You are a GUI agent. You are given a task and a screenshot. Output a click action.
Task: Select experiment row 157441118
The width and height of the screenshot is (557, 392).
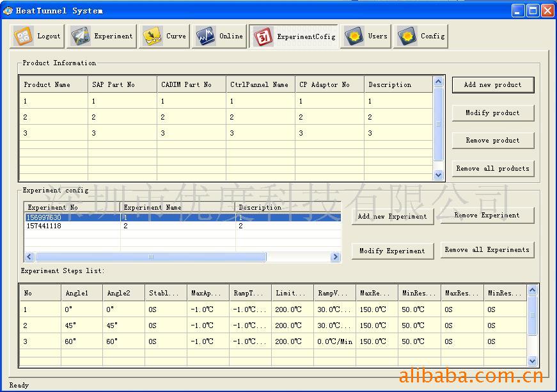point(183,226)
